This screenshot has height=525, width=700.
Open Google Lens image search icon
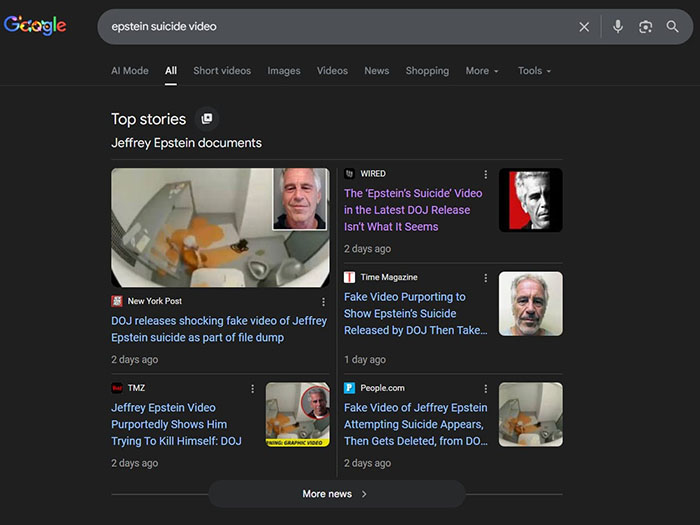[x=646, y=27]
